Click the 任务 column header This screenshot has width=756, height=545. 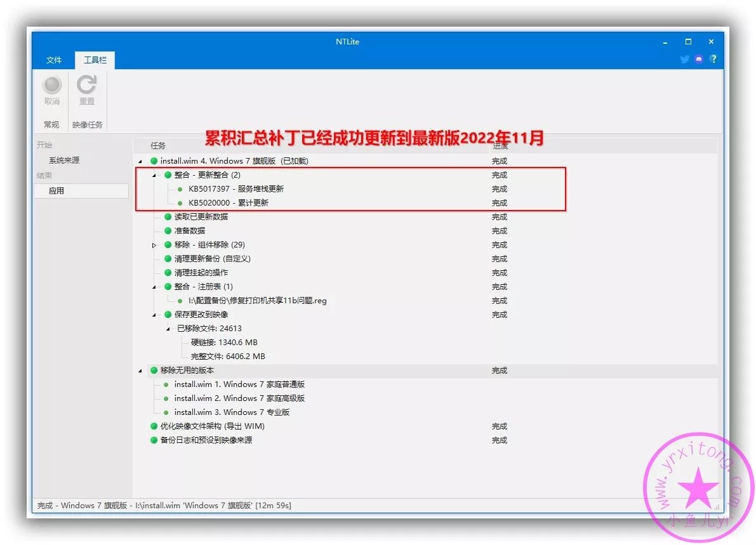pyautogui.click(x=157, y=145)
